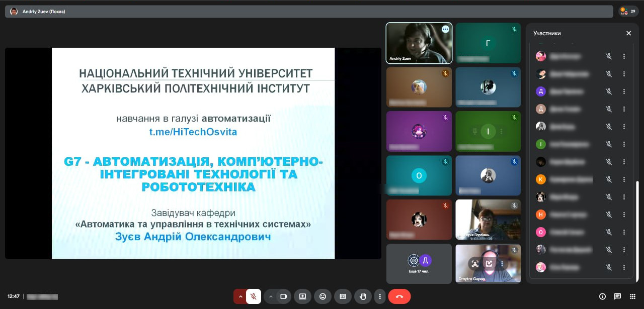This screenshot has height=309, width=644.
Task: Close the Участники side panel
Action: pyautogui.click(x=628, y=33)
